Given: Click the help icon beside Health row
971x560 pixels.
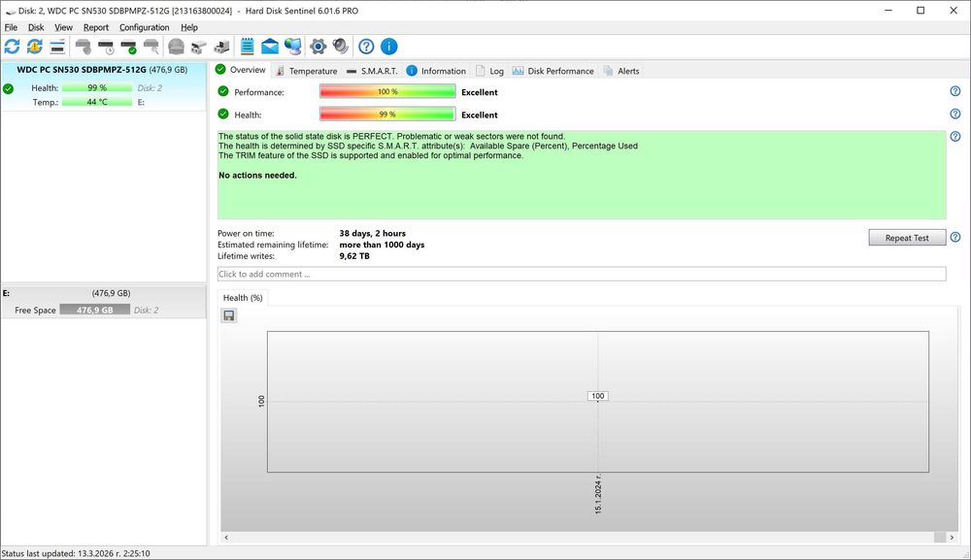Looking at the screenshot, I should click(955, 114).
